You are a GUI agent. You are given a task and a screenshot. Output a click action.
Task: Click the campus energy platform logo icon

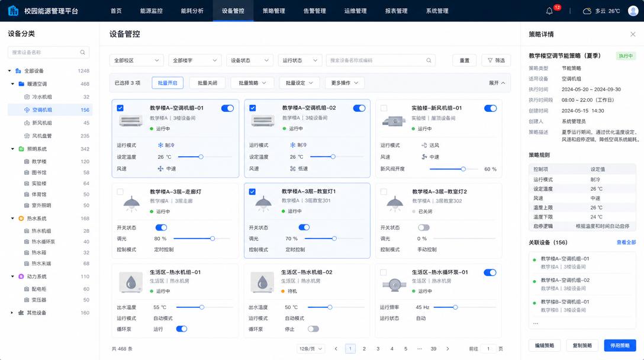tap(13, 11)
